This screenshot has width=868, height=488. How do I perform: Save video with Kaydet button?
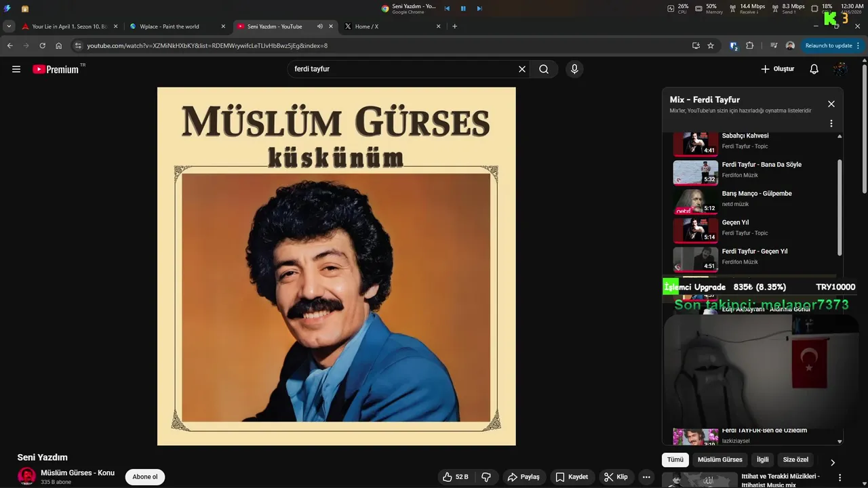click(x=572, y=477)
